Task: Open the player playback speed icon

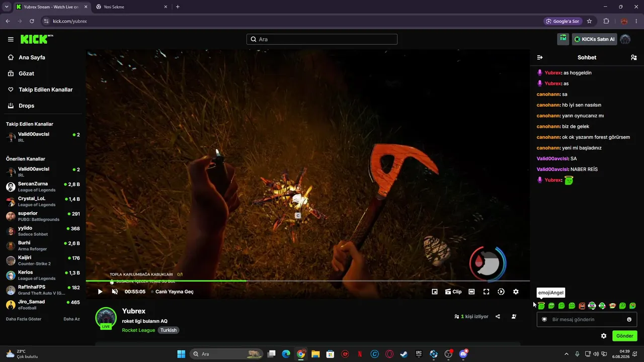Action: pos(501,292)
